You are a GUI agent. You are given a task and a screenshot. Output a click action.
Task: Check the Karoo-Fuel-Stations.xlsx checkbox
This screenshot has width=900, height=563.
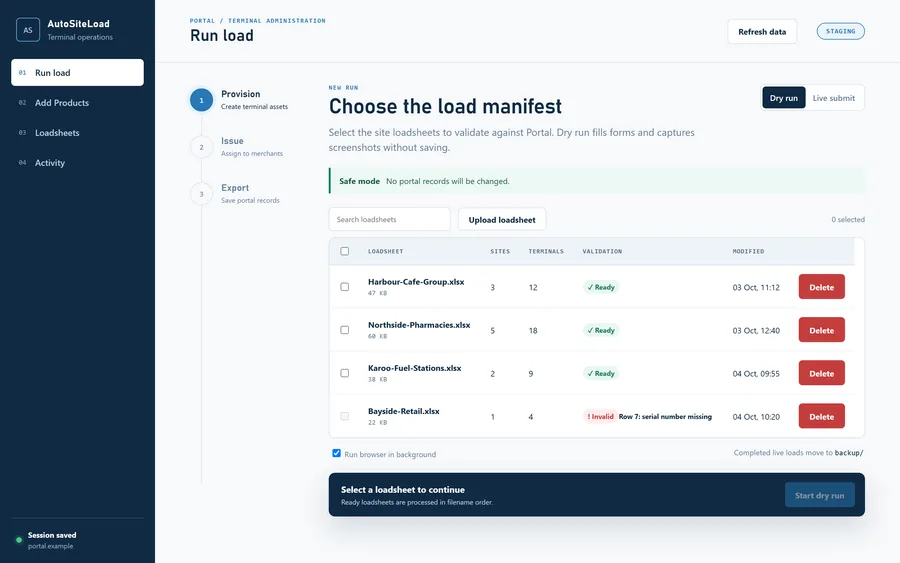(x=344, y=372)
